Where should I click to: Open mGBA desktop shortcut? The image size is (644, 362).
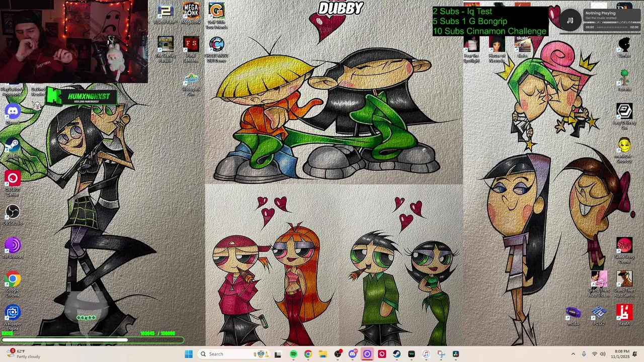(574, 316)
